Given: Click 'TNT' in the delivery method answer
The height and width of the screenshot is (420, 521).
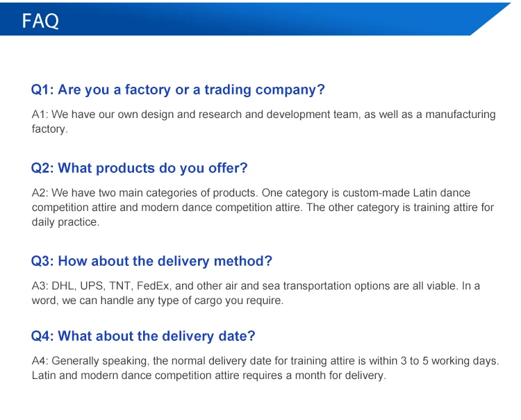Looking at the screenshot, I should pyautogui.click(x=120, y=286).
